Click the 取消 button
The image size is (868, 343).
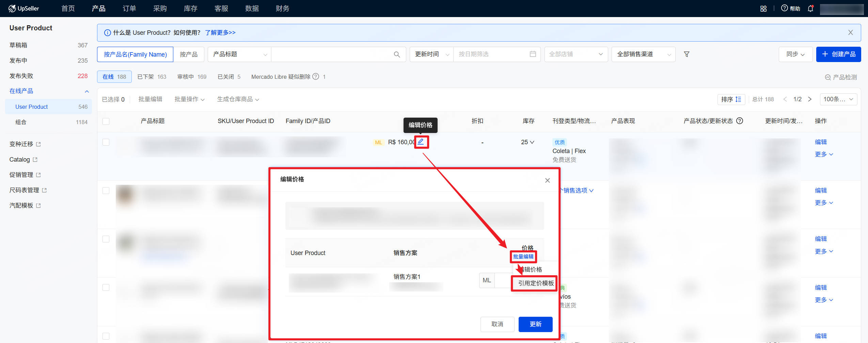point(497,324)
